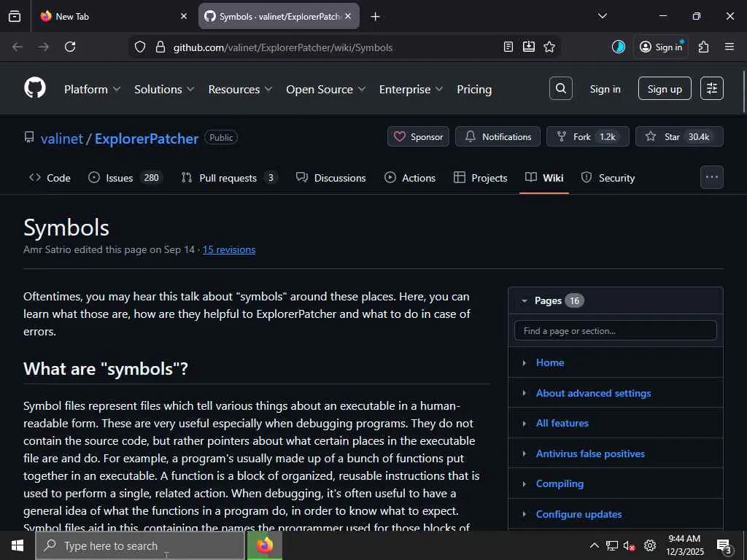The image size is (747, 560).
Task: Expand the Compiling entry triangle
Action: pyautogui.click(x=524, y=484)
